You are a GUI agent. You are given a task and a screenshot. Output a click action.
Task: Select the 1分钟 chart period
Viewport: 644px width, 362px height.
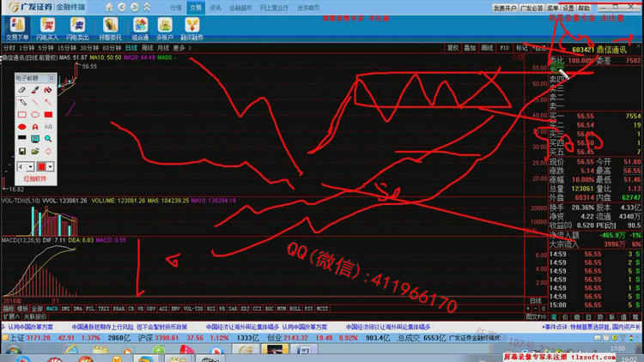27,48
